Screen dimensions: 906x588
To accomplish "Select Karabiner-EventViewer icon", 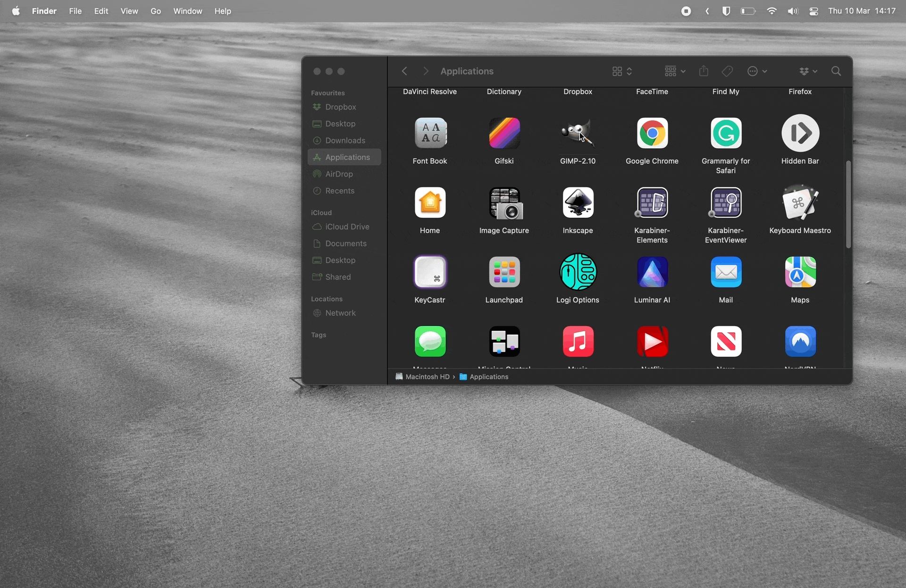I will tap(726, 202).
